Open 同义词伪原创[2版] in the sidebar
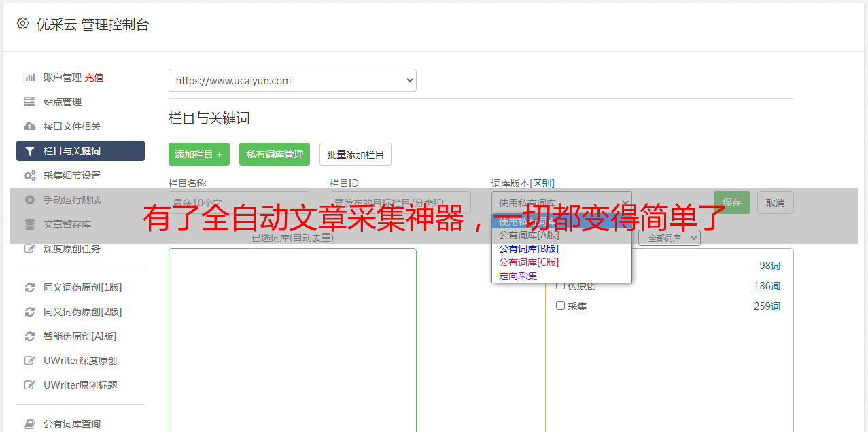The image size is (868, 432). click(82, 312)
